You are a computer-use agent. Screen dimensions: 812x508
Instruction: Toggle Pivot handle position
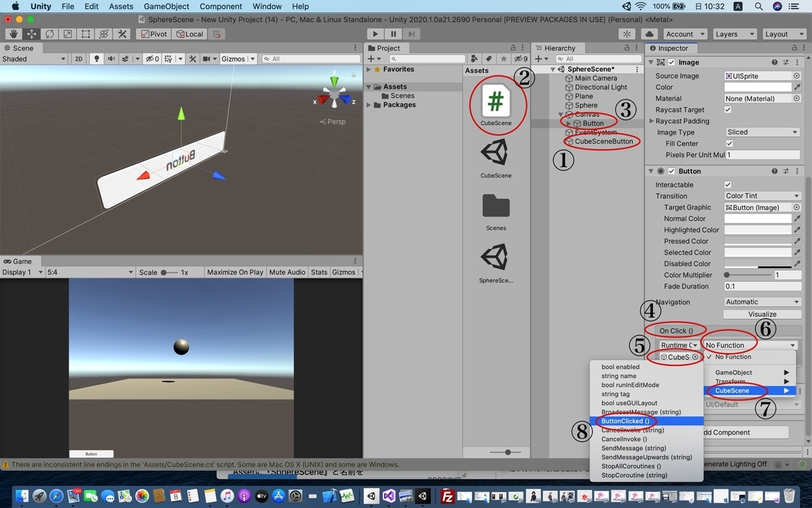coord(153,34)
